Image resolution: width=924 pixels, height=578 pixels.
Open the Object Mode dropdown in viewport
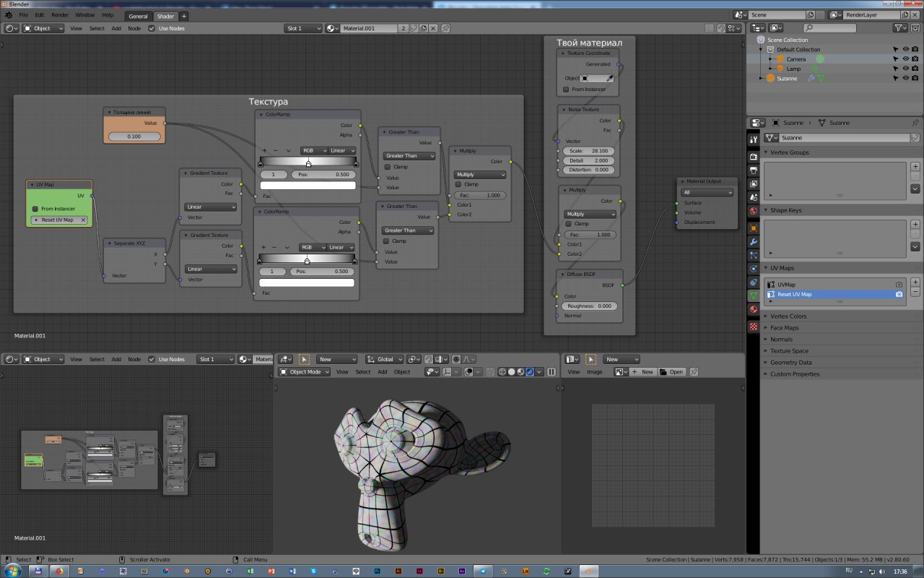[304, 372]
